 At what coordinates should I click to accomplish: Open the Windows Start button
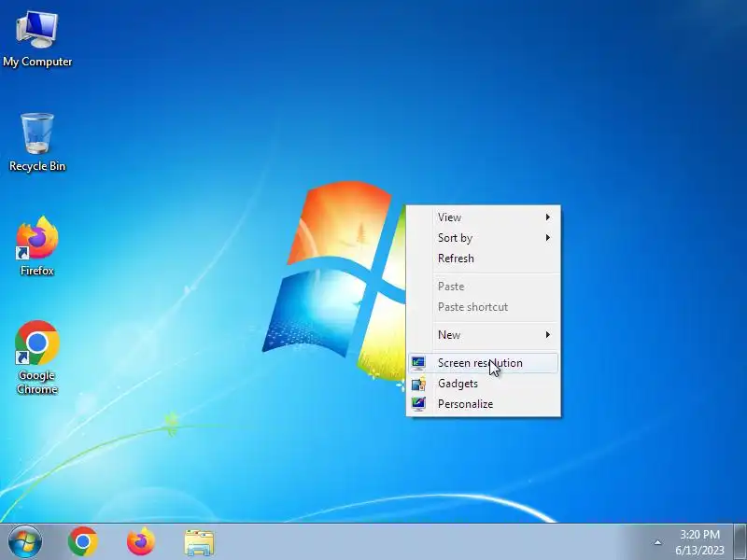click(x=25, y=542)
